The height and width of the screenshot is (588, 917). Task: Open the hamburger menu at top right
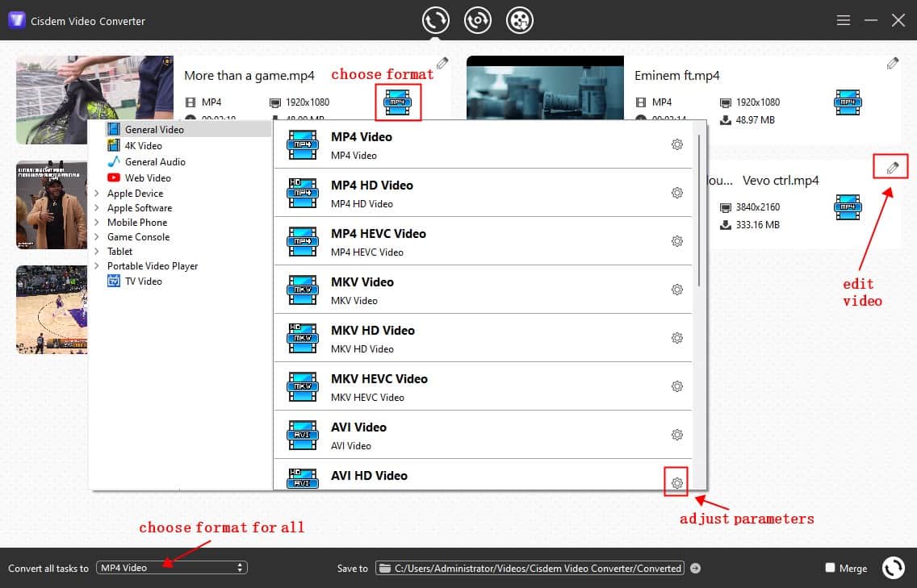click(843, 20)
